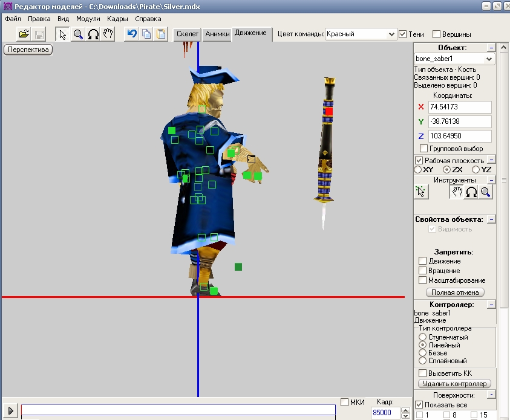510x420 pixels.
Task: Click the open file folder icon
Action: (x=24, y=34)
